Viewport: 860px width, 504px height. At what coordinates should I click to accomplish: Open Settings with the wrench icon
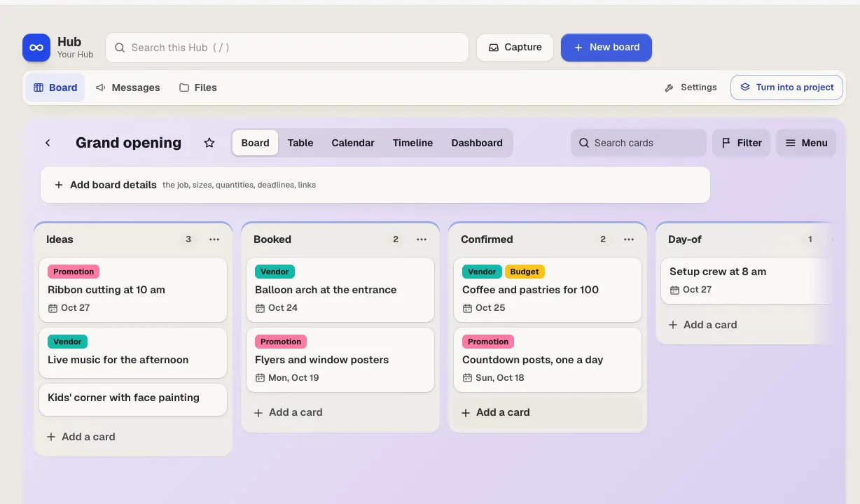[x=691, y=87]
